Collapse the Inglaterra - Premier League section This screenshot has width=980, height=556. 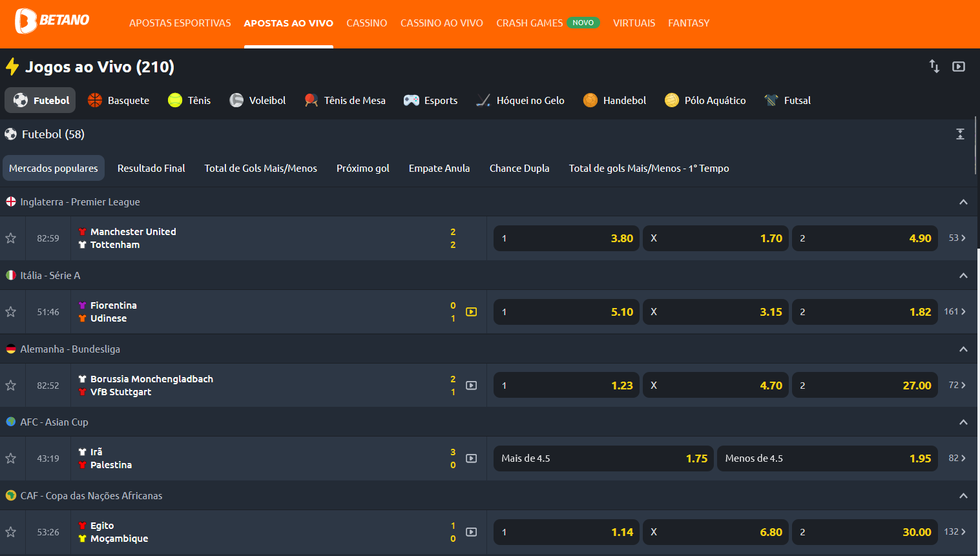coord(963,202)
